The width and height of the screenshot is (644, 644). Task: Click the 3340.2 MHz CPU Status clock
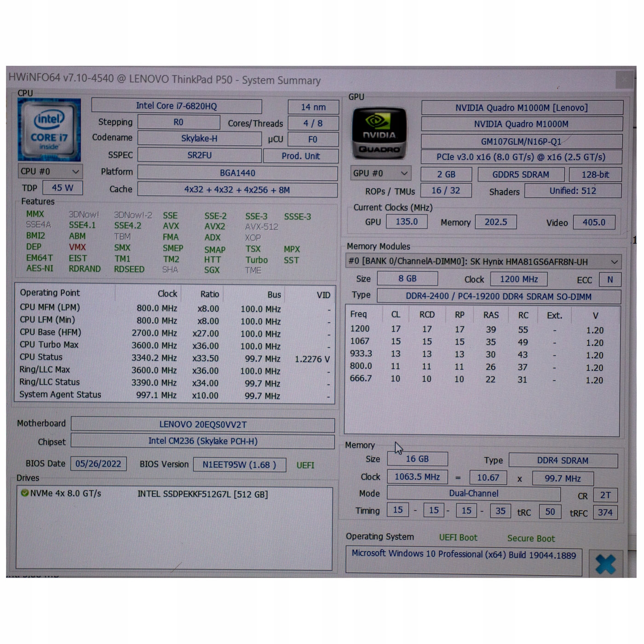point(154,358)
